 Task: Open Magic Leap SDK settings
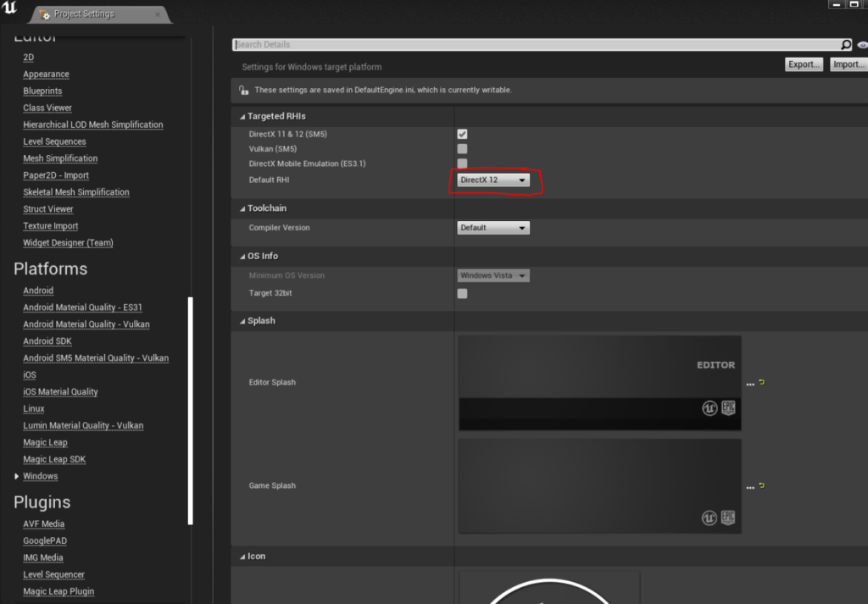coord(54,460)
